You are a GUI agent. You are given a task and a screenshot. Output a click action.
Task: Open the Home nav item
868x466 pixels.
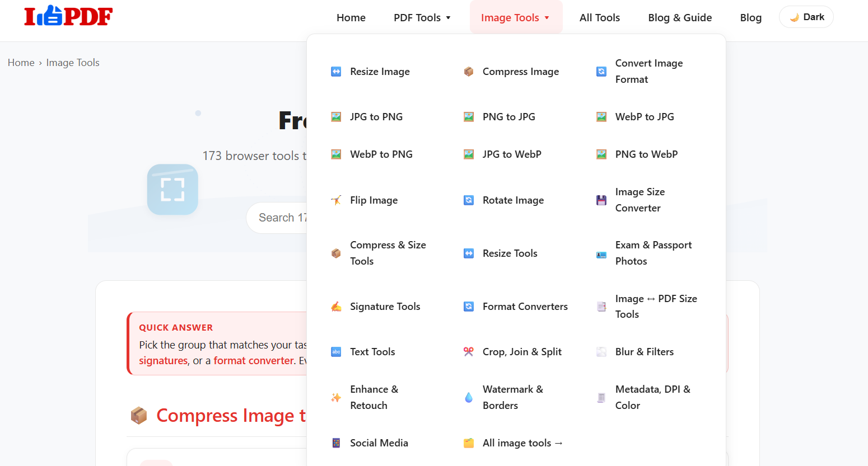351,17
